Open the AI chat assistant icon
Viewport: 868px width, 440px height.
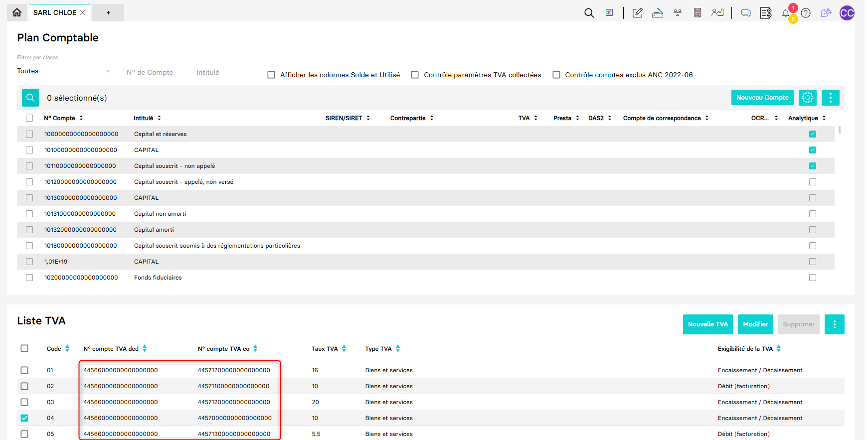tap(826, 13)
